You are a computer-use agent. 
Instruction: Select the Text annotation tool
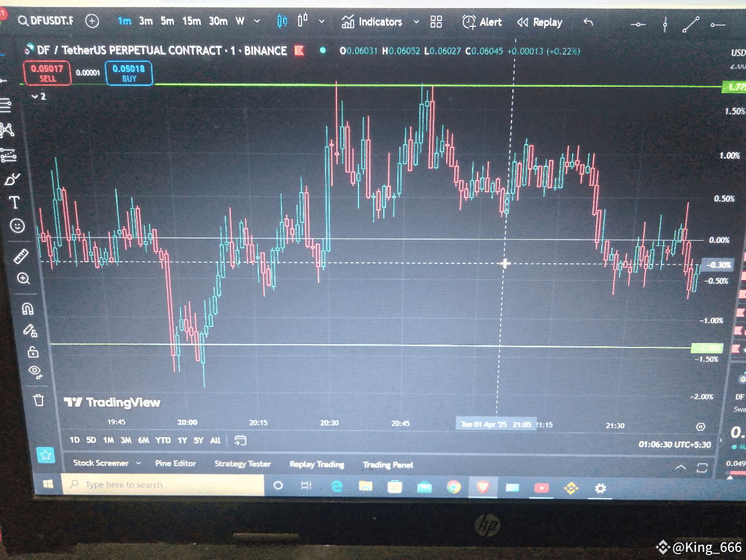15,203
